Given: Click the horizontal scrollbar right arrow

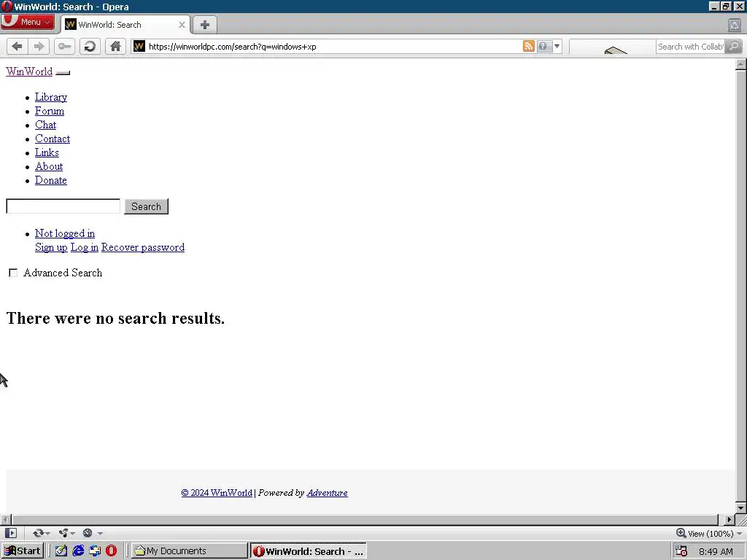Looking at the screenshot, I should tap(729, 519).
